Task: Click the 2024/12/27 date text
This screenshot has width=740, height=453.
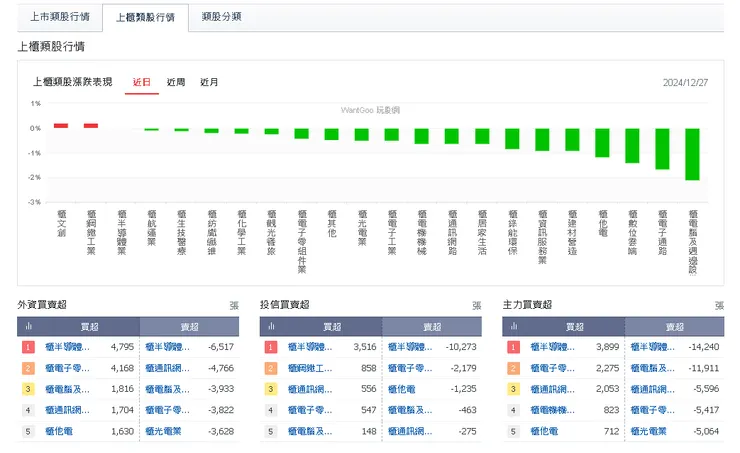Action: point(685,83)
